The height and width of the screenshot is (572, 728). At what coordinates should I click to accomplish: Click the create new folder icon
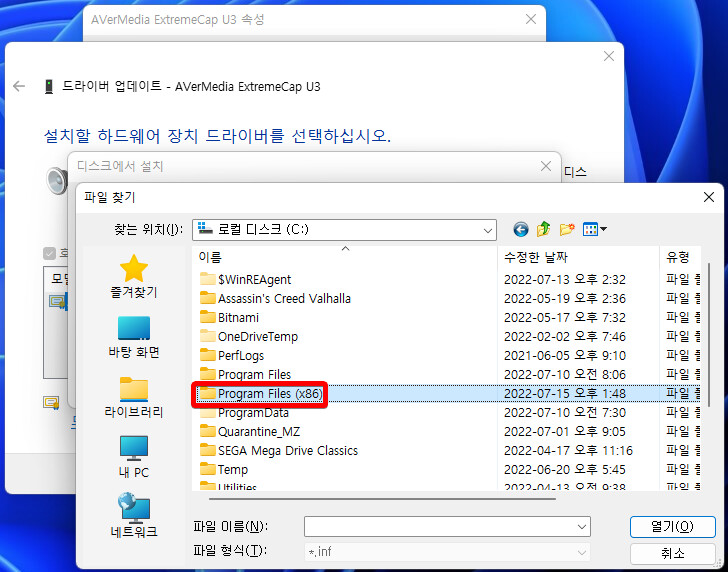pos(567,229)
